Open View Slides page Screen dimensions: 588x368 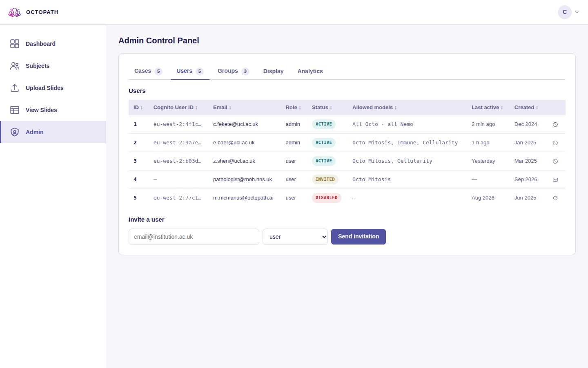[x=53, y=110]
